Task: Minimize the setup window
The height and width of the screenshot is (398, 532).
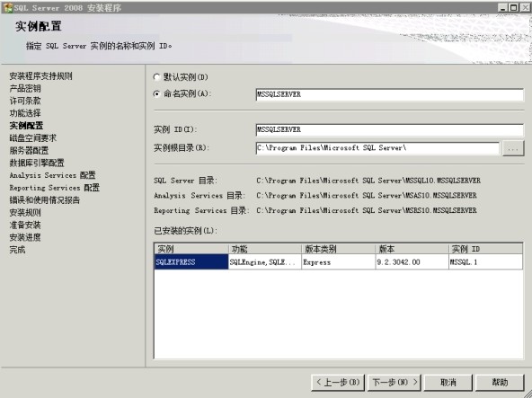Action: (503, 7)
